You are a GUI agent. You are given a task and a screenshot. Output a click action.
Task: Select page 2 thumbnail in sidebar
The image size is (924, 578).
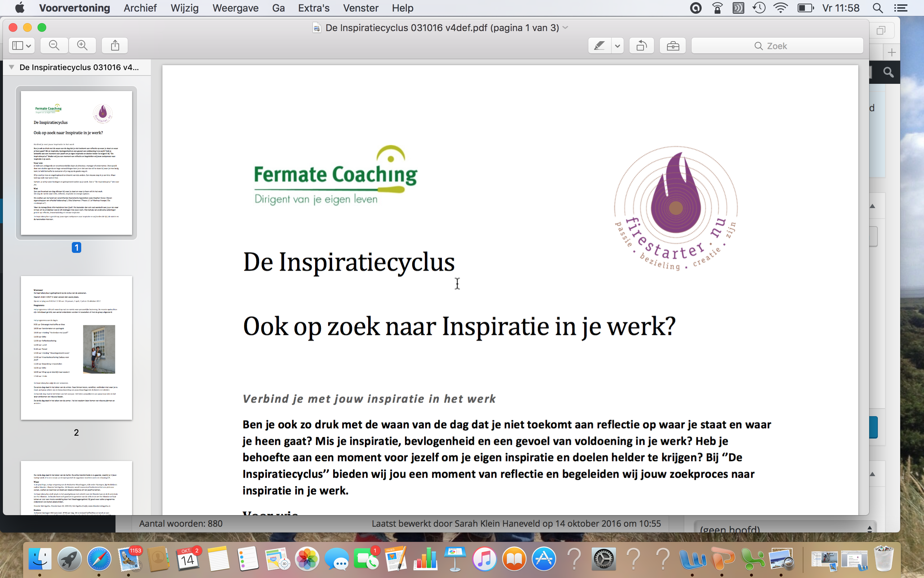(77, 348)
